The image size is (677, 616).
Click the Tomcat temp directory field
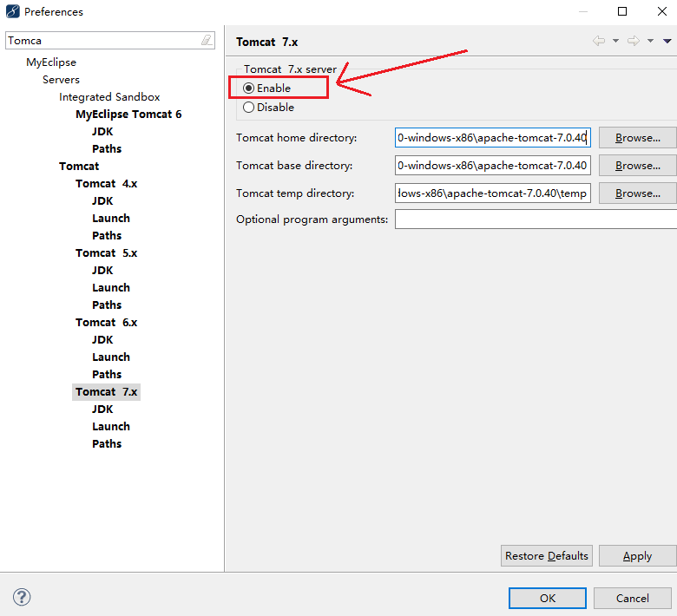point(493,193)
